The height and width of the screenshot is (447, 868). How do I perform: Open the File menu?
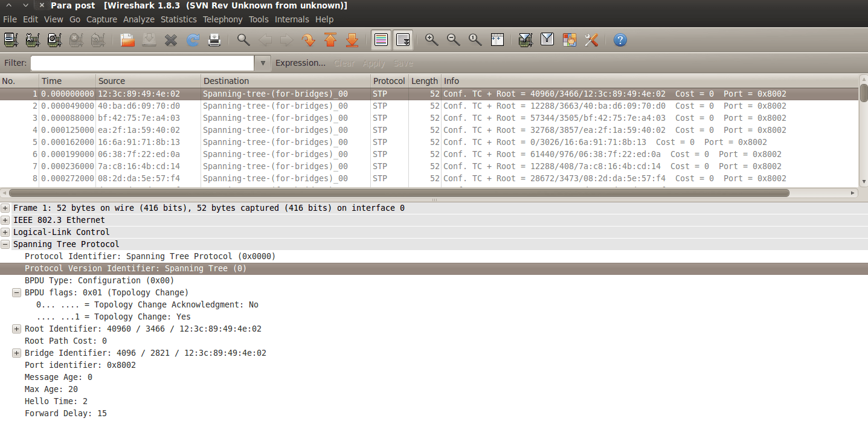(10, 19)
